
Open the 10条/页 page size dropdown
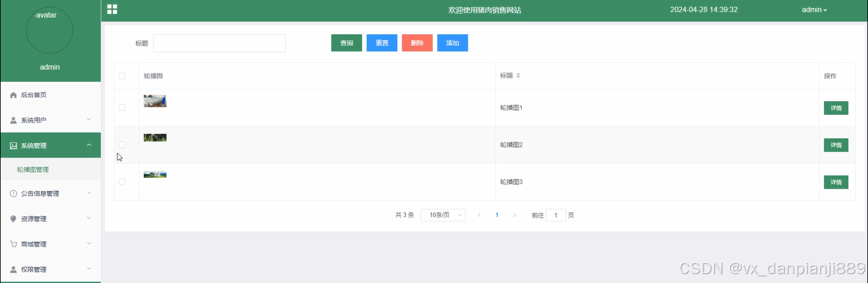[x=443, y=215]
